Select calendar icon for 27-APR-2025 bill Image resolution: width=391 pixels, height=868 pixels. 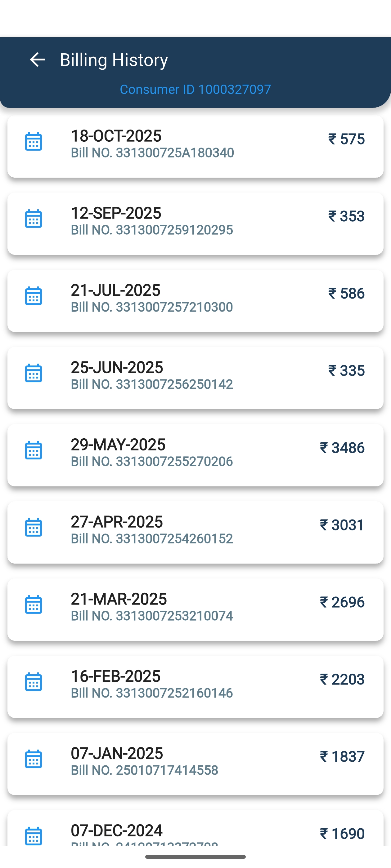coord(34,527)
